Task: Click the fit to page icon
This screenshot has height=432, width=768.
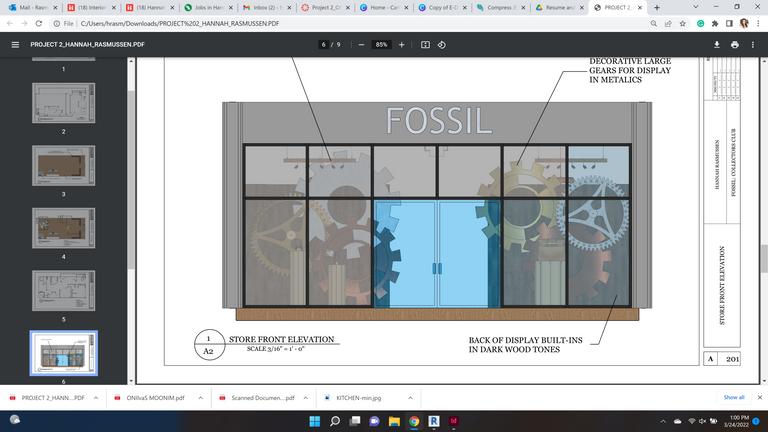Action: tap(425, 45)
